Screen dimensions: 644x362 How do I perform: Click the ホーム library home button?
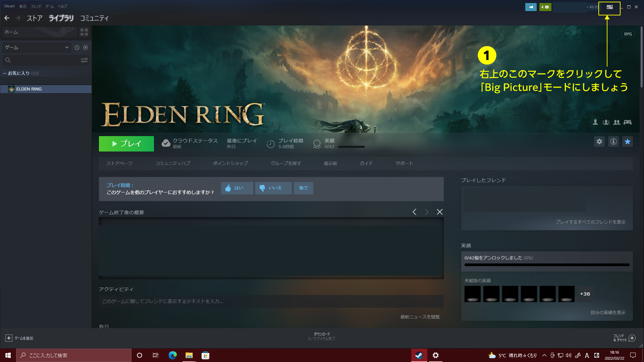click(40, 32)
